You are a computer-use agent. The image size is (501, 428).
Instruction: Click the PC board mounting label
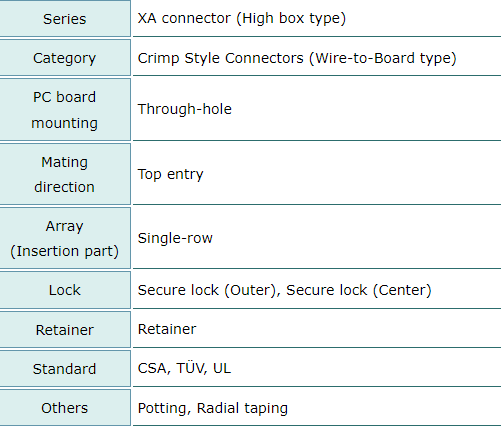tap(65, 110)
